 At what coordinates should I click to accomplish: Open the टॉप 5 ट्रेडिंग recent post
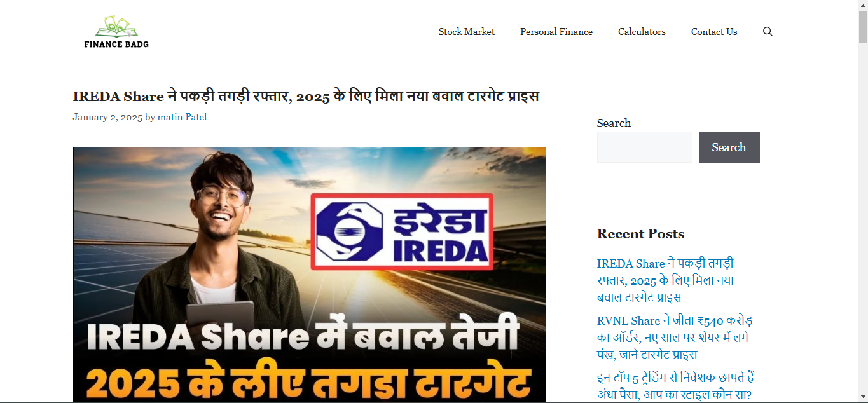[675, 386]
